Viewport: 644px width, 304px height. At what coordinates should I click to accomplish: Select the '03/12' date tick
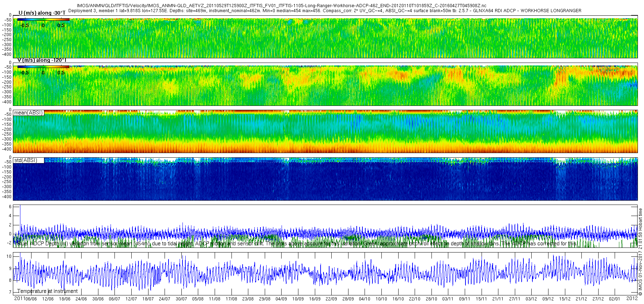pyautogui.click(x=531, y=299)
